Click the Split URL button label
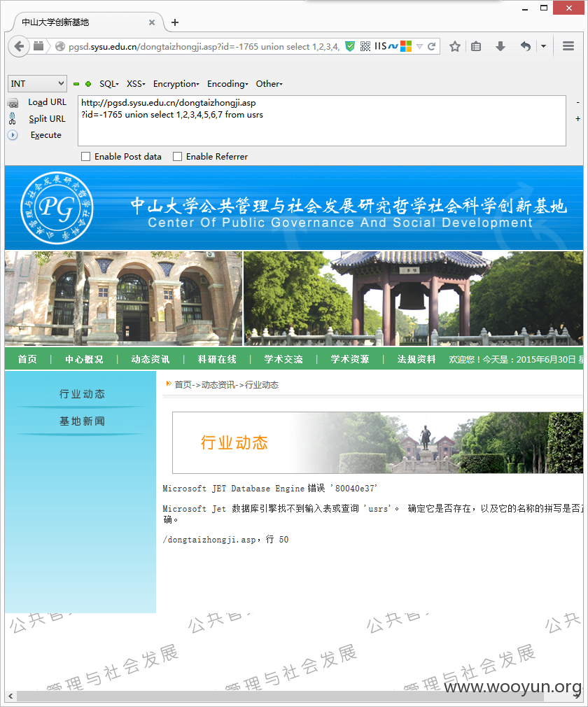The width and height of the screenshot is (588, 707). [x=47, y=119]
